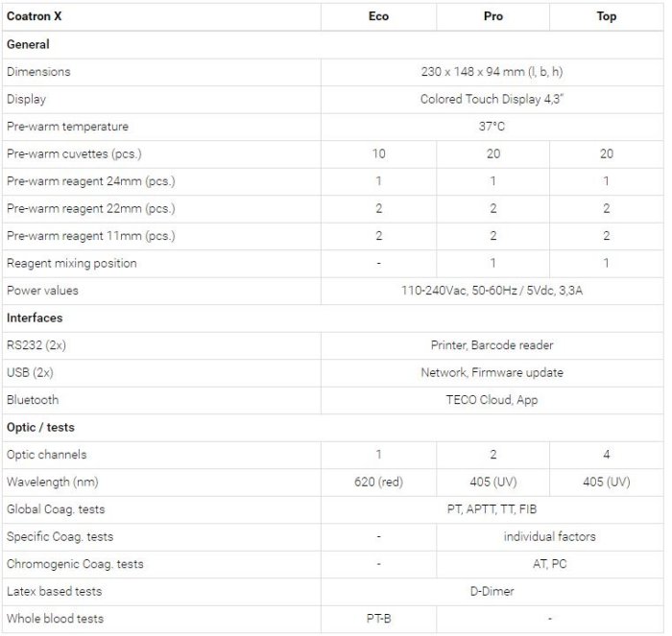Click the 37°C pre-warm temperature value

click(492, 127)
